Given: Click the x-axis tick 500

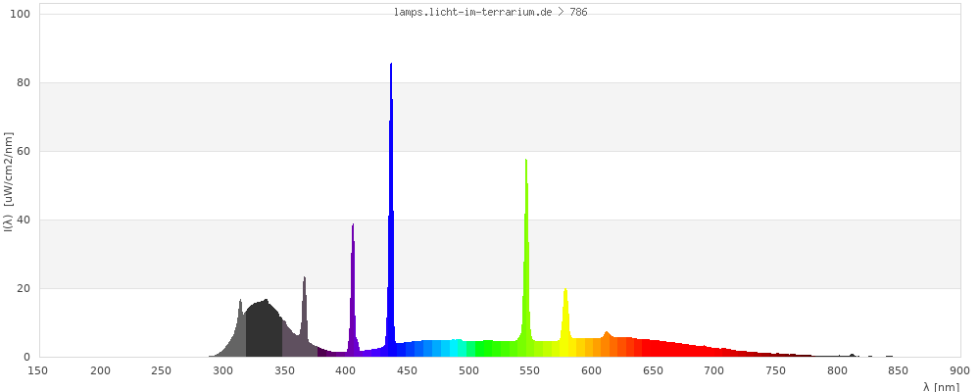Looking at the screenshot, I should click(468, 370).
